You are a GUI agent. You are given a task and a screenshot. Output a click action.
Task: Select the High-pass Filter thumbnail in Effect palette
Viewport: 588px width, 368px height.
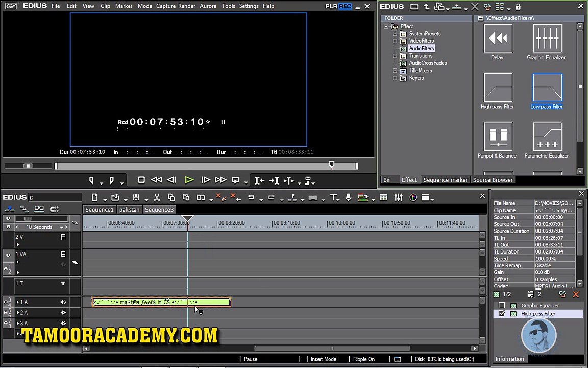tap(498, 87)
